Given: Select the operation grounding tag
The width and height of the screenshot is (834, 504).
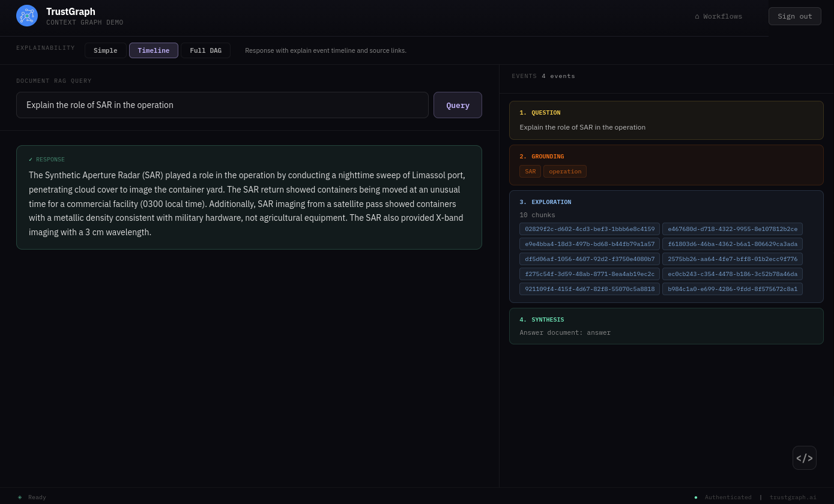Looking at the screenshot, I should coord(565,172).
